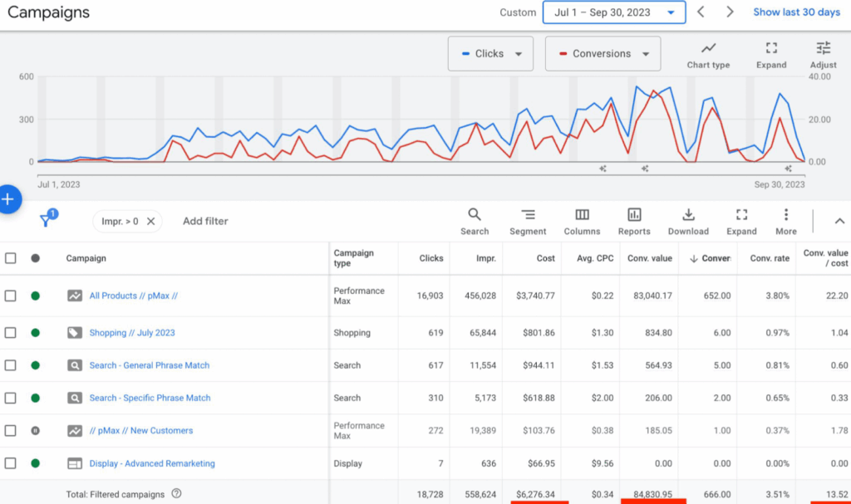Click Show last 30 days link
The height and width of the screenshot is (504, 851).
click(796, 12)
